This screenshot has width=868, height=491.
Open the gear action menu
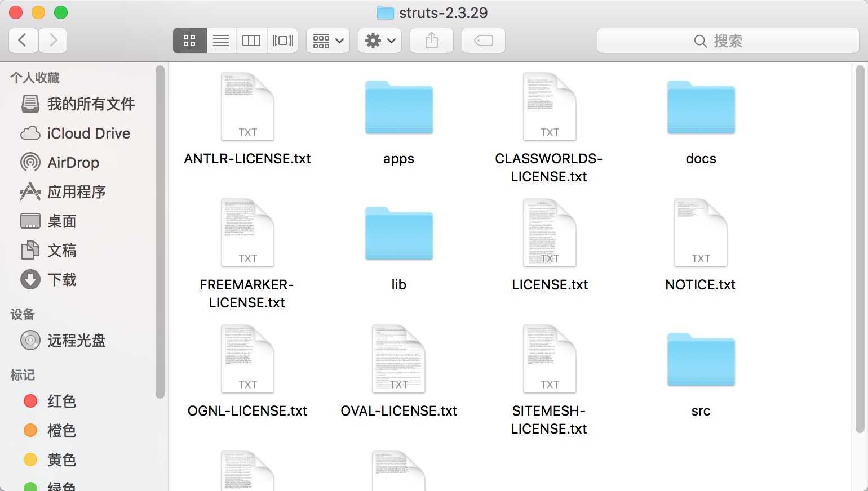380,41
